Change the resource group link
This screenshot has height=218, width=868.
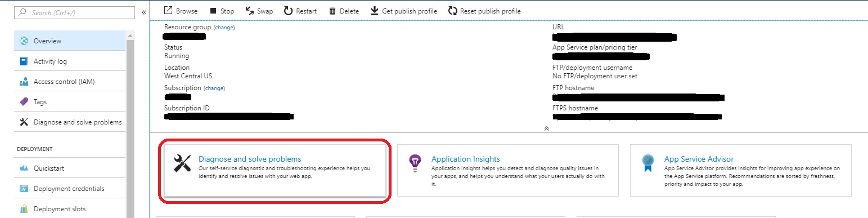coord(224,28)
